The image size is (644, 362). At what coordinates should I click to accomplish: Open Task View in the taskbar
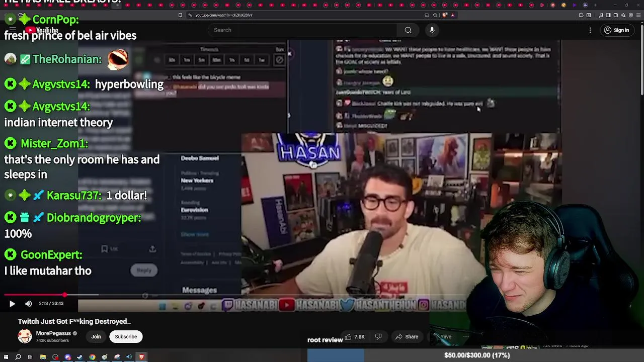[x=30, y=357]
